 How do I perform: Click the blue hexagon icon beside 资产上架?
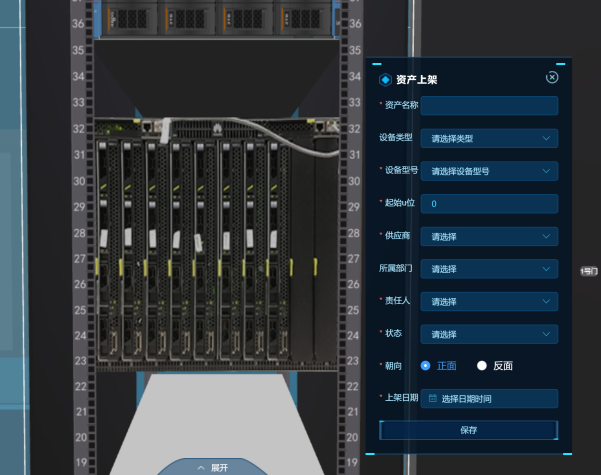pos(385,79)
